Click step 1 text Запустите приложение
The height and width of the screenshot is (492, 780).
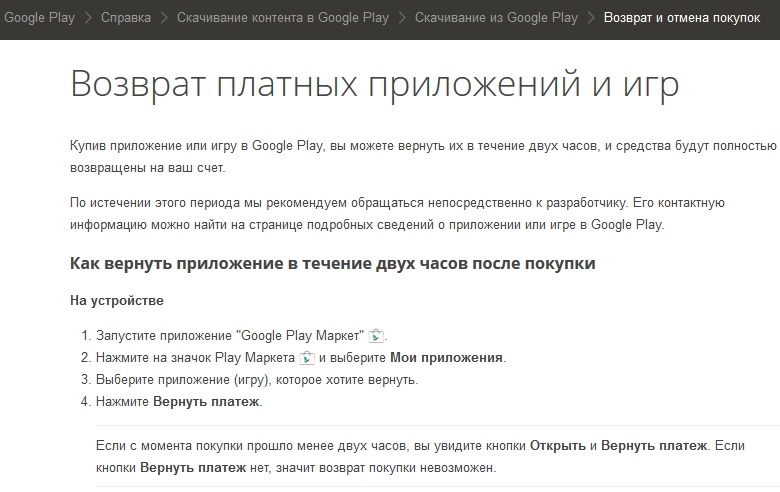pyautogui.click(x=230, y=336)
